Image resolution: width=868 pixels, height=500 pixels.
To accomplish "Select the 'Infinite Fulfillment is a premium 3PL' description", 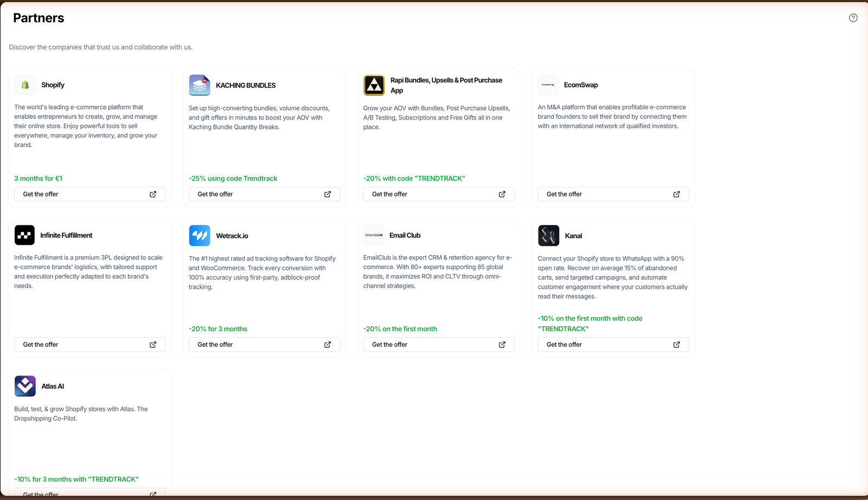I will click(x=88, y=271).
